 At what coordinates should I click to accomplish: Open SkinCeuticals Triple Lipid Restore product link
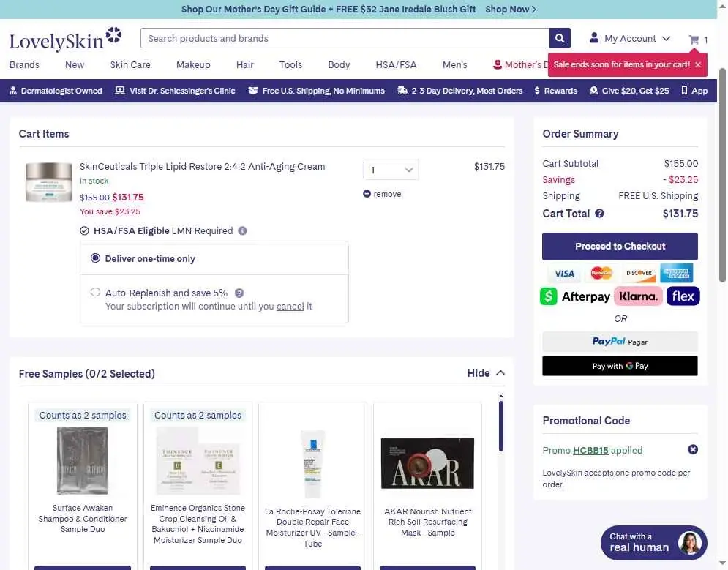tap(203, 166)
